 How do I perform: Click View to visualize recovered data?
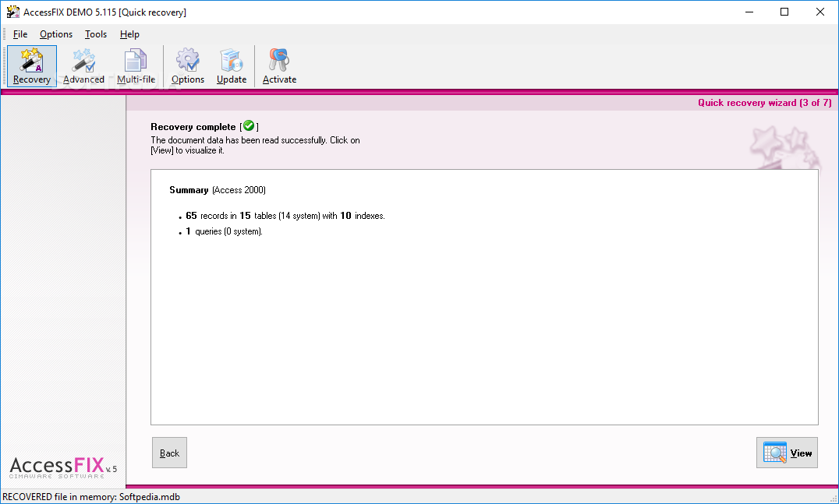tap(787, 453)
